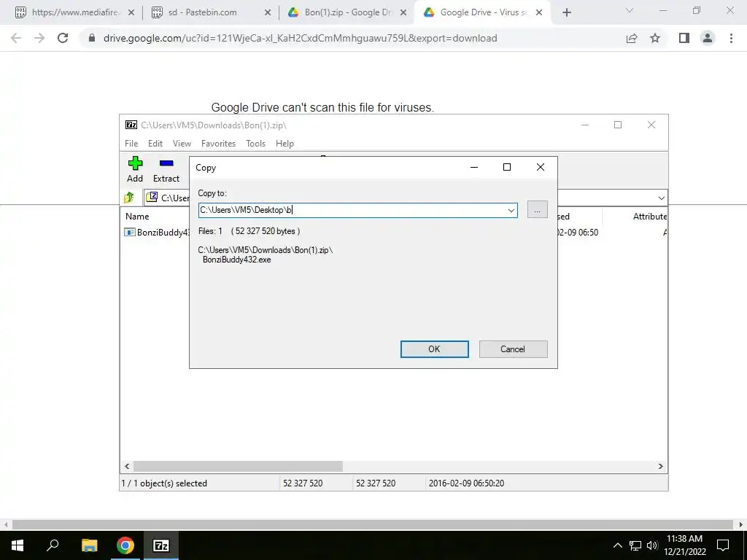Reload the Chrome page

pos(63,38)
